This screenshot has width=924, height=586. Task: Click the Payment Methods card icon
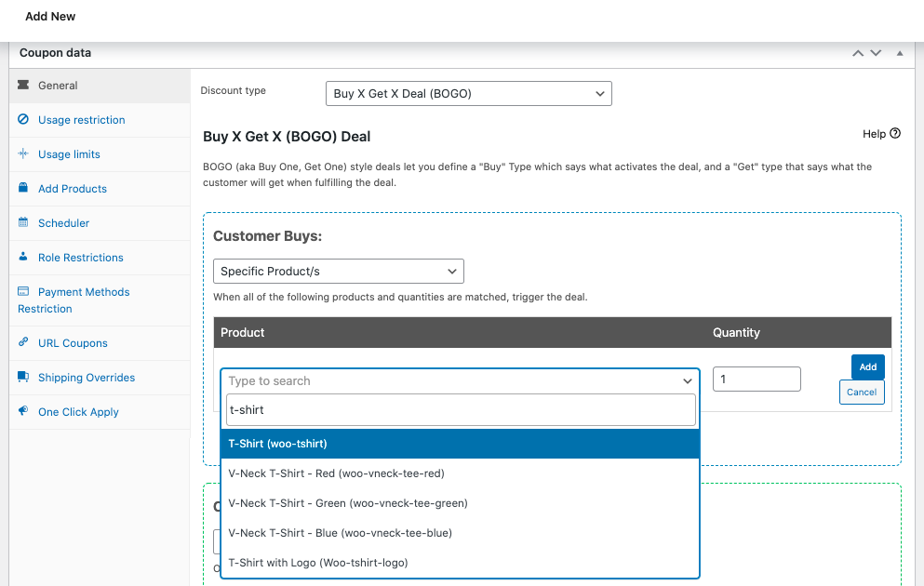(x=23, y=291)
